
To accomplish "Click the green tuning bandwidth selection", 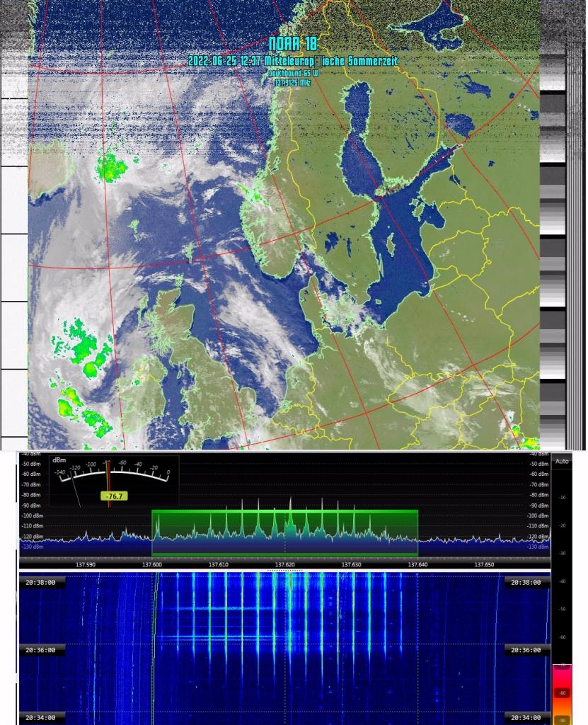I will 284,532.
